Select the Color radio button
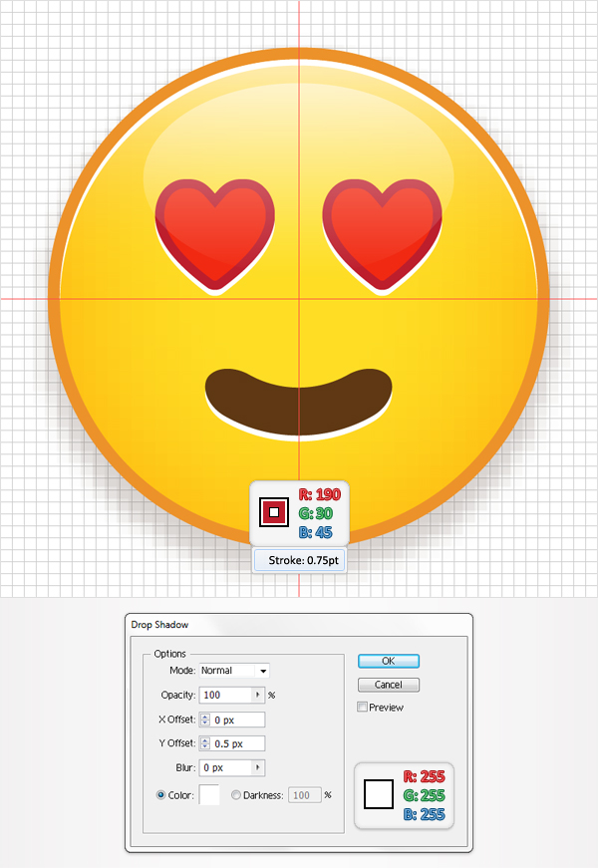 pos(161,795)
